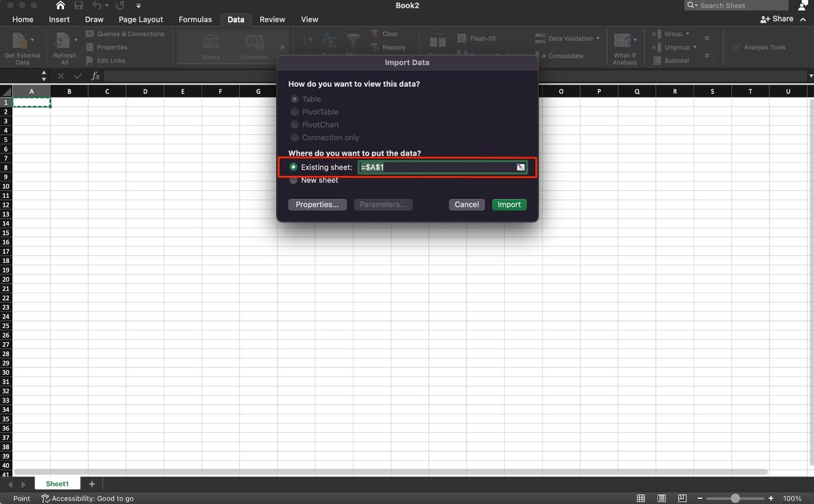The width and height of the screenshot is (814, 504).
Task: Select the Existing sheet radio button
Action: pyautogui.click(x=294, y=167)
